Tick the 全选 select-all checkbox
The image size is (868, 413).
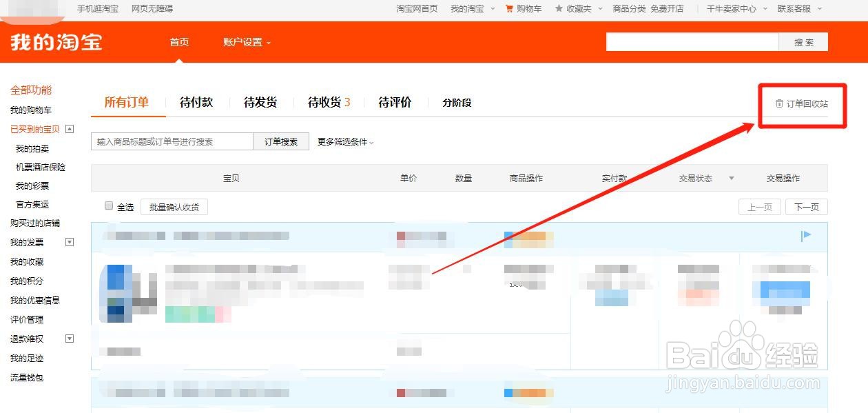tap(109, 205)
